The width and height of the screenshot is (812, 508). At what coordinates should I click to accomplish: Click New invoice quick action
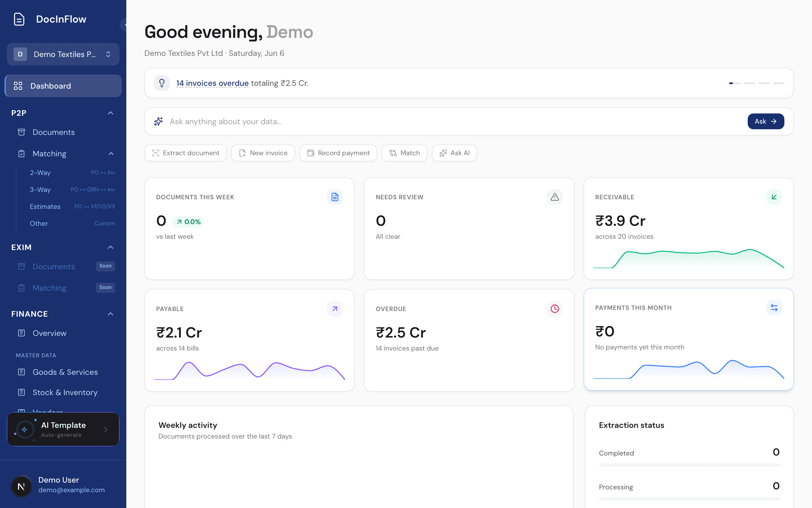[263, 153]
